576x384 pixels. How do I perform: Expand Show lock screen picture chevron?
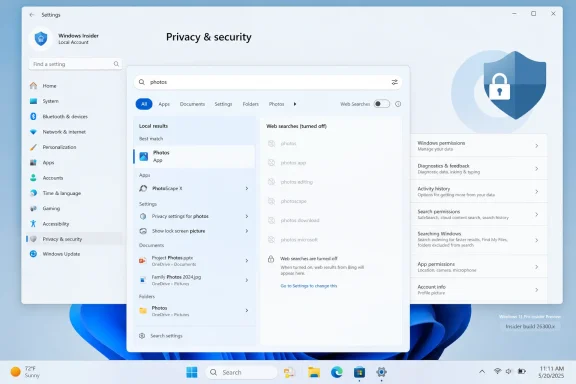pyautogui.click(x=247, y=231)
